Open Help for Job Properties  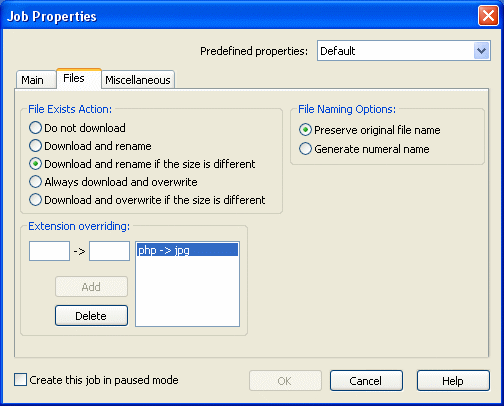coord(453,380)
